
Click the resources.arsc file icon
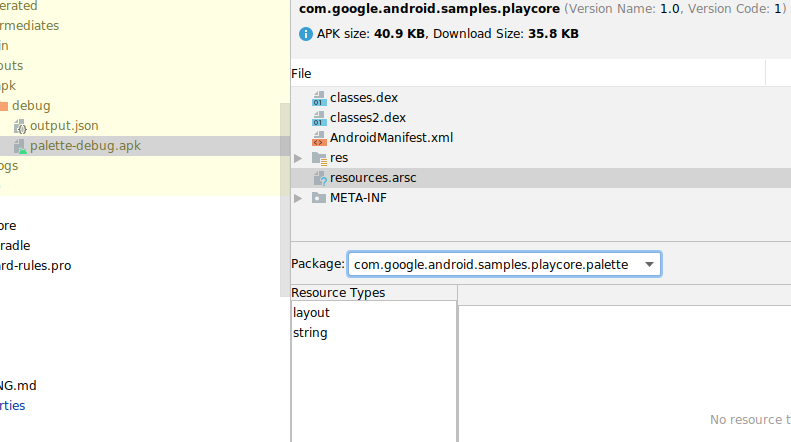point(319,178)
